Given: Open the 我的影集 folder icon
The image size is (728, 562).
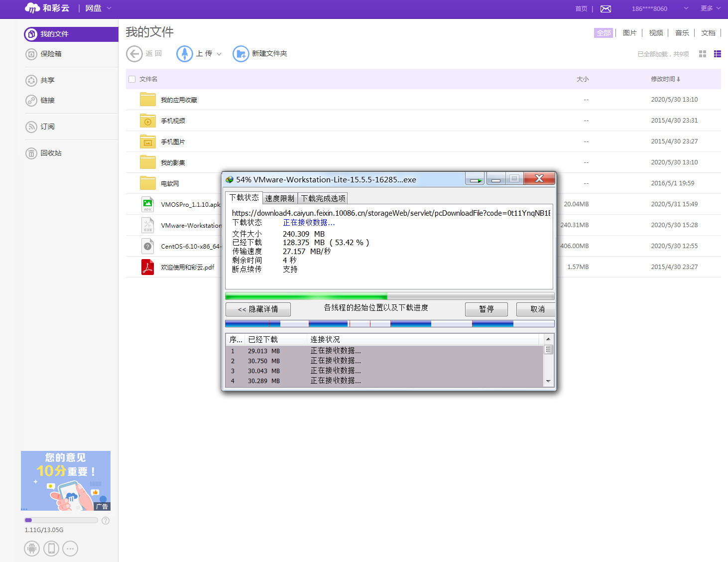Looking at the screenshot, I should [148, 162].
